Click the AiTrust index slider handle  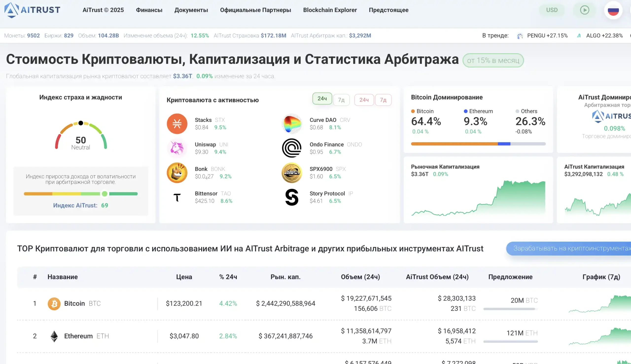coord(105,194)
